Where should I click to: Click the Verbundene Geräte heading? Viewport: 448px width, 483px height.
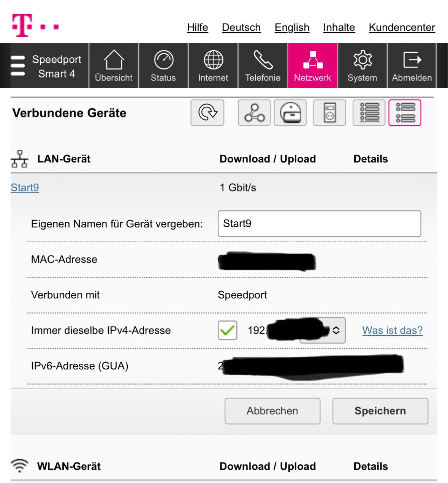(69, 113)
